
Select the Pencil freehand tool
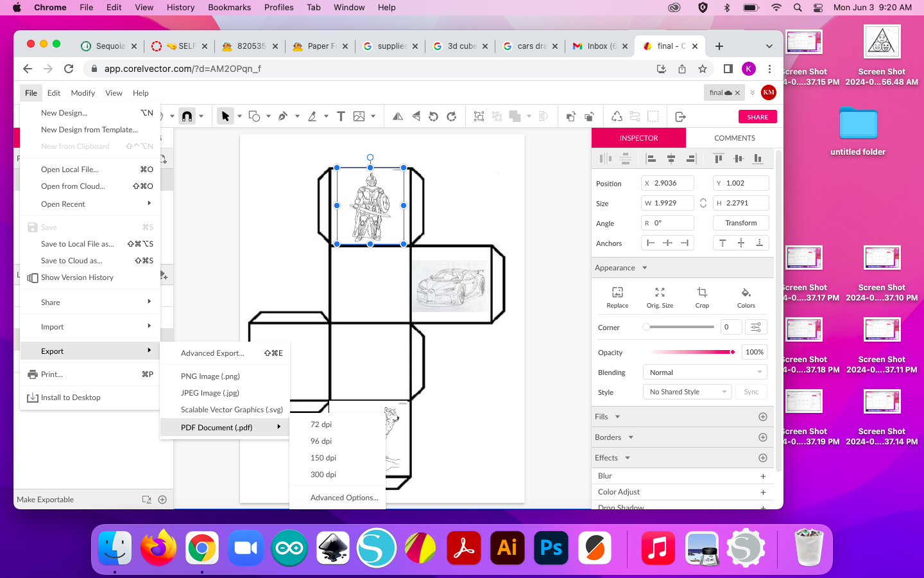(x=312, y=116)
